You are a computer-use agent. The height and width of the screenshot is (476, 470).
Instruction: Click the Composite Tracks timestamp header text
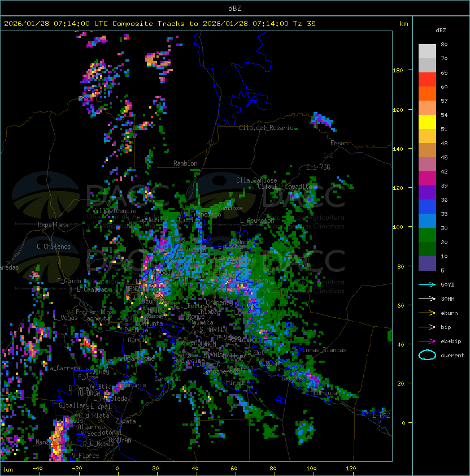click(160, 24)
